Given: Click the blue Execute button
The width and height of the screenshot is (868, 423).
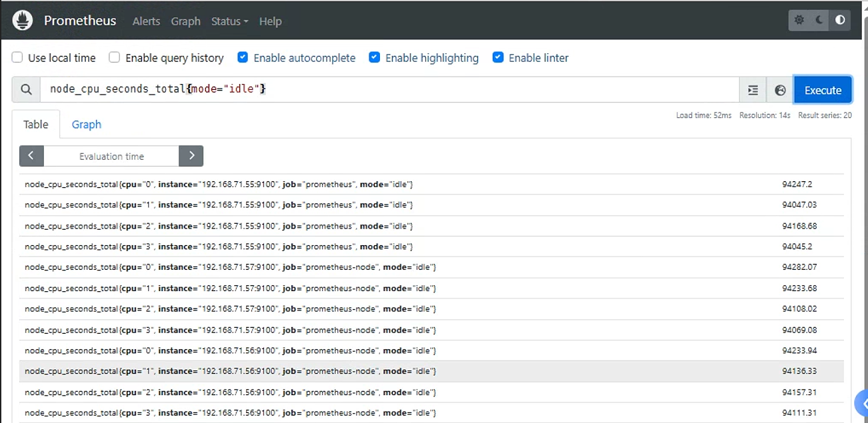Looking at the screenshot, I should (x=823, y=90).
